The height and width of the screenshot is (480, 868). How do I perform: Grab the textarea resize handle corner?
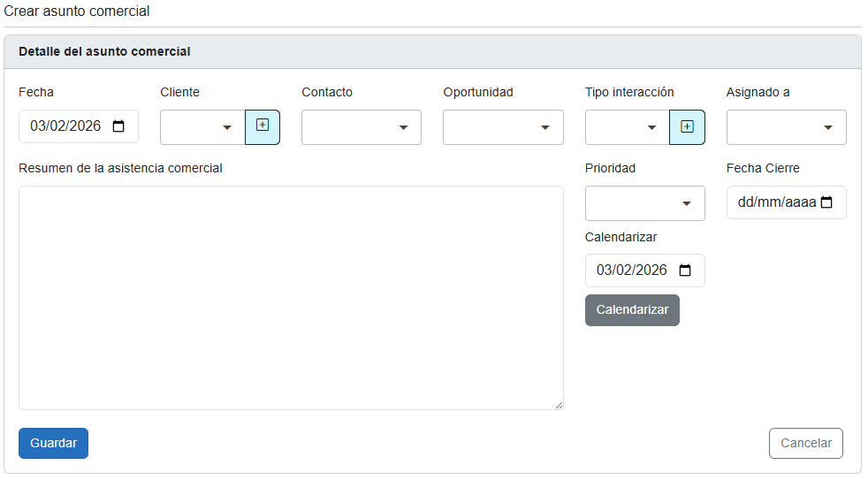[x=559, y=405]
